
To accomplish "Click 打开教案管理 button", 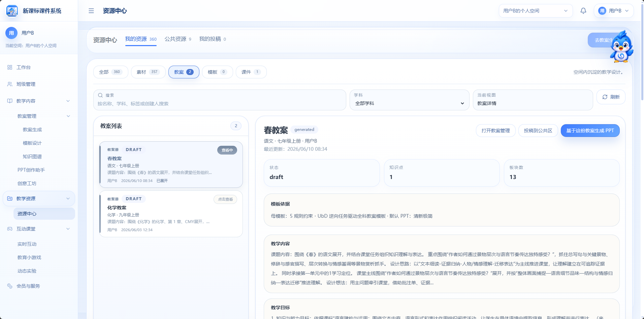I will click(x=496, y=131).
